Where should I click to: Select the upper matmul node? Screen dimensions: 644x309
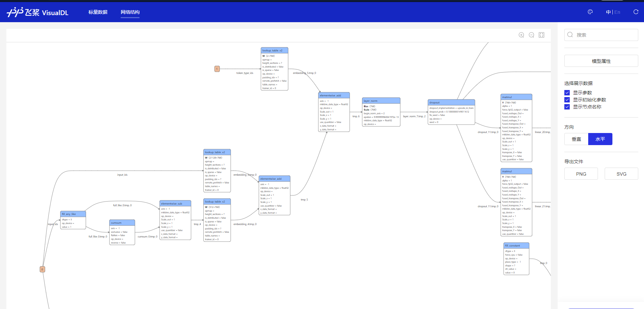pyautogui.click(x=516, y=128)
